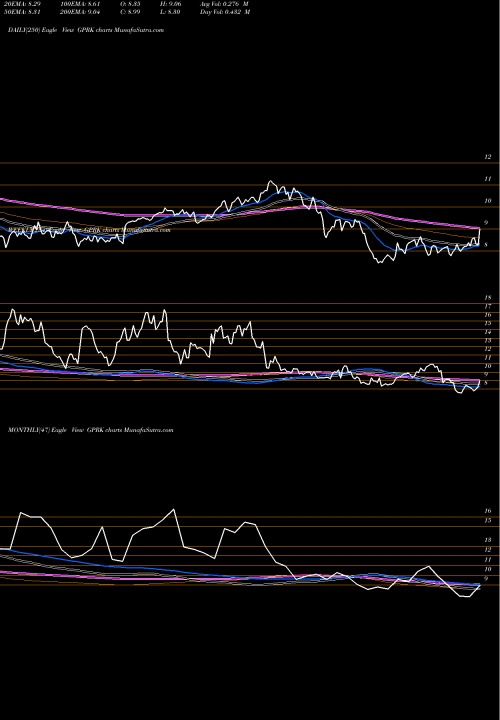500x720 pixels.
Task: Click the 20EMA value readout
Action: [x=24, y=3]
